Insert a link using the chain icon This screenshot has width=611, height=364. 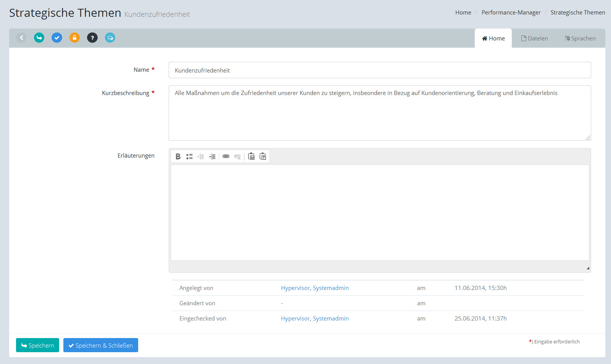click(226, 156)
